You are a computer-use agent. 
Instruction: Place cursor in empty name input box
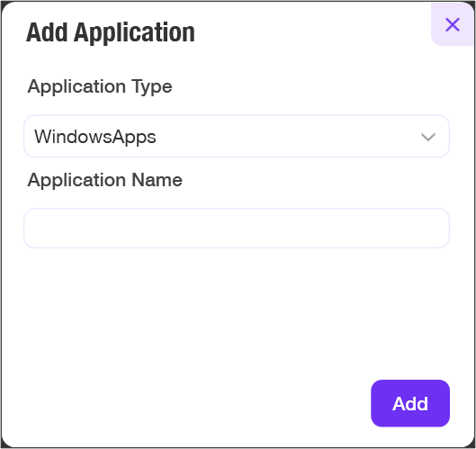pos(237,228)
